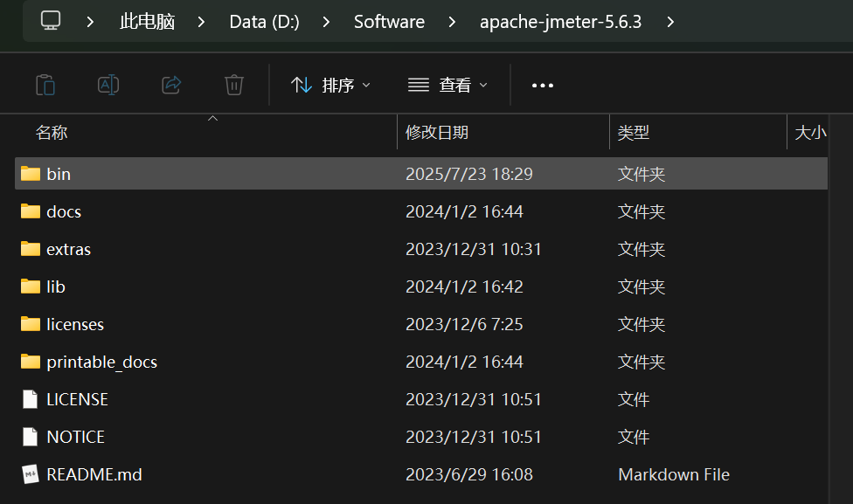The height and width of the screenshot is (504, 853).
Task: Expand chevron after 此电脑 breadcrumb
Action: click(x=201, y=22)
